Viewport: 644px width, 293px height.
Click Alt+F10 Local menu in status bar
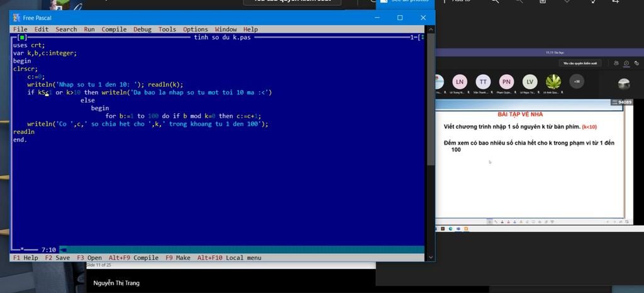[x=229, y=258]
